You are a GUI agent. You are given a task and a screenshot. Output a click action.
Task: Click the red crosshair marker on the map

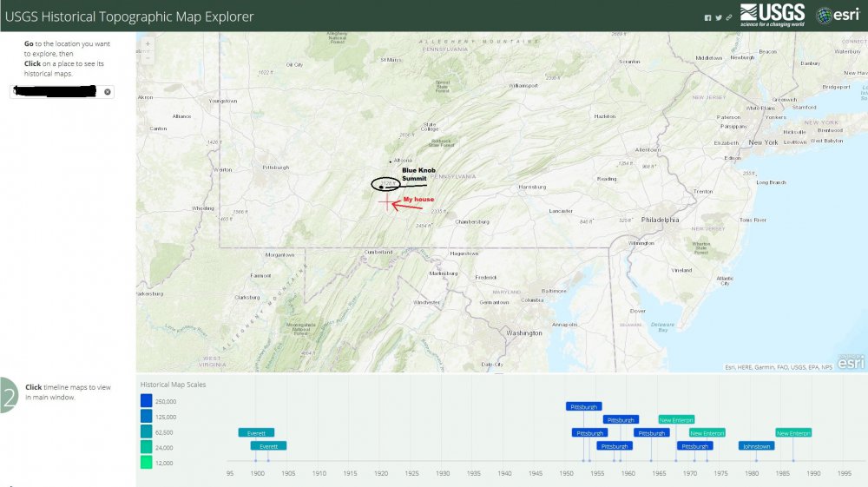[x=386, y=201]
